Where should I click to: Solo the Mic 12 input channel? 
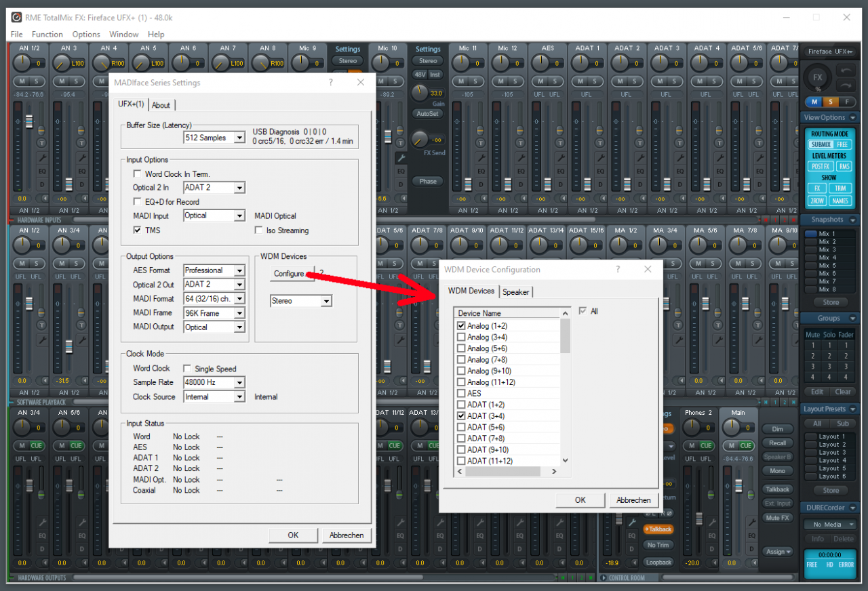pyautogui.click(x=515, y=81)
